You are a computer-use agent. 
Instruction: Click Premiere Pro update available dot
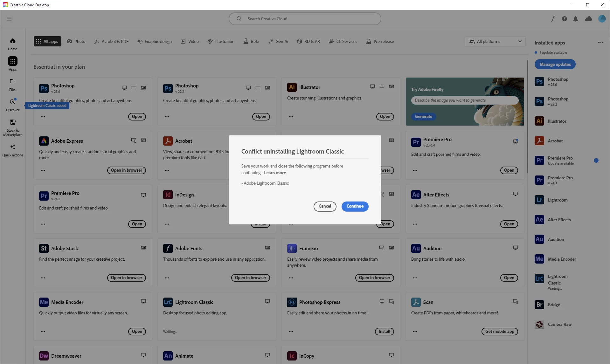click(596, 161)
